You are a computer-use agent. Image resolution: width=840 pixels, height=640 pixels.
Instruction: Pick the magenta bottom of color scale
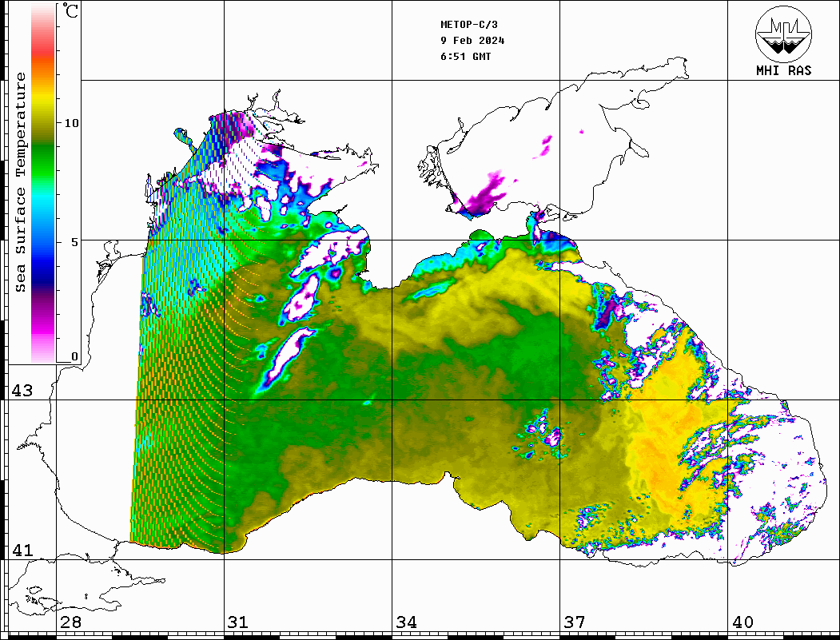43,327
